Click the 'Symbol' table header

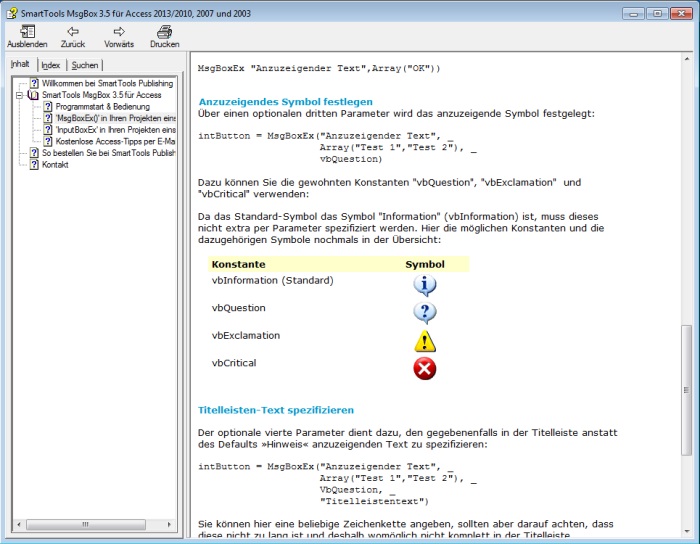tap(425, 264)
